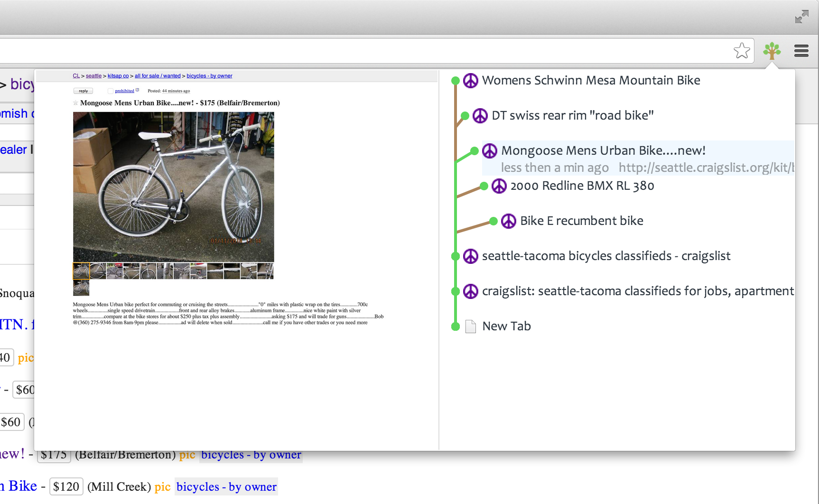Open the 2000 Redline BMX RL 380 entry
The height and width of the screenshot is (504, 819).
(582, 186)
